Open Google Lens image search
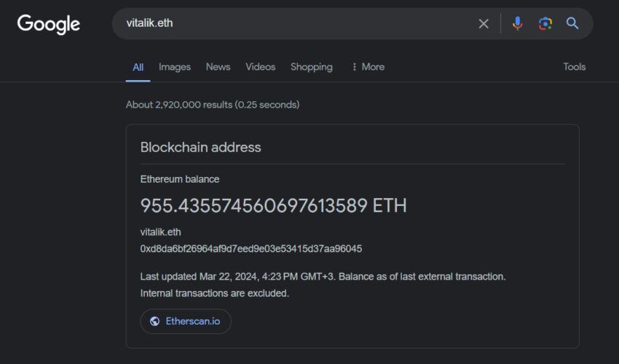619x364 pixels. [x=545, y=23]
